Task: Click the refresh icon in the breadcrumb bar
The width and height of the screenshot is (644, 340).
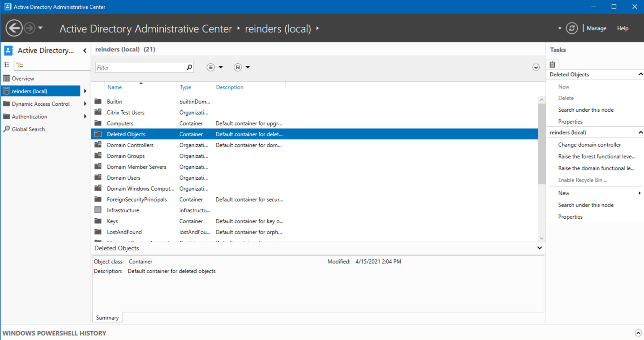Action: [x=572, y=28]
